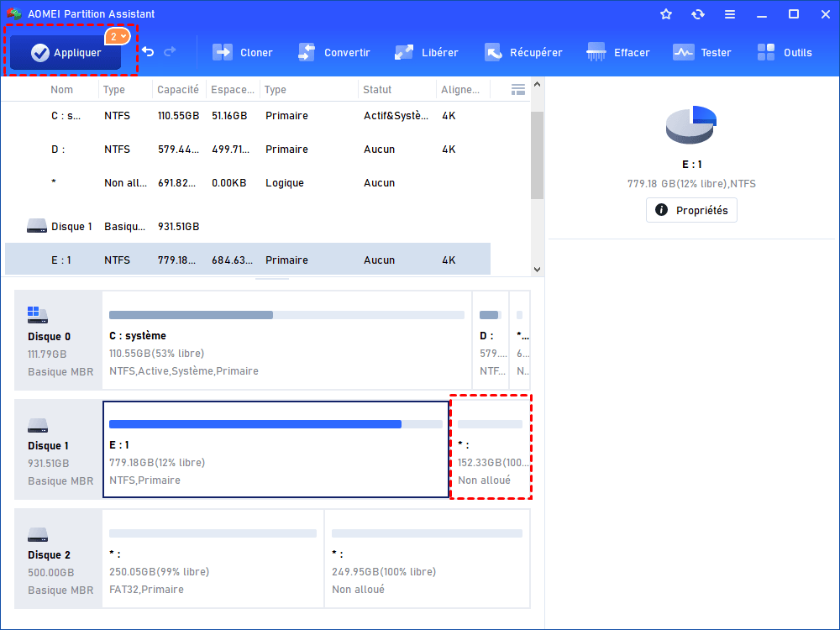Open the Récupérer tool
This screenshot has width=840, height=630.
[x=523, y=52]
